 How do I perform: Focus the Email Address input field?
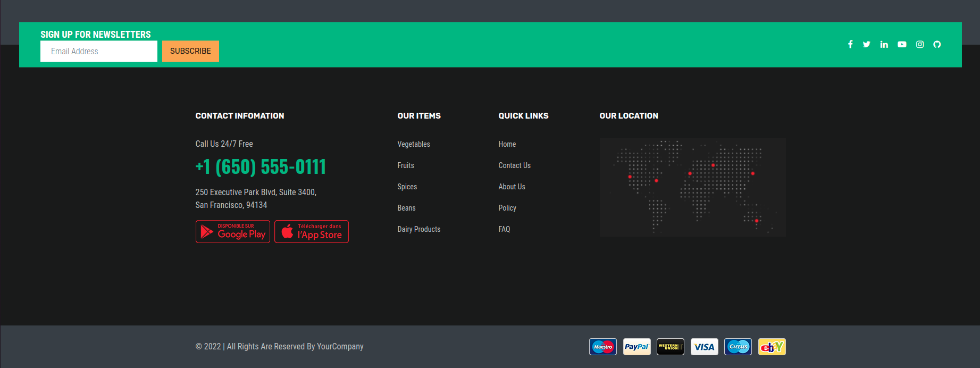(x=99, y=52)
